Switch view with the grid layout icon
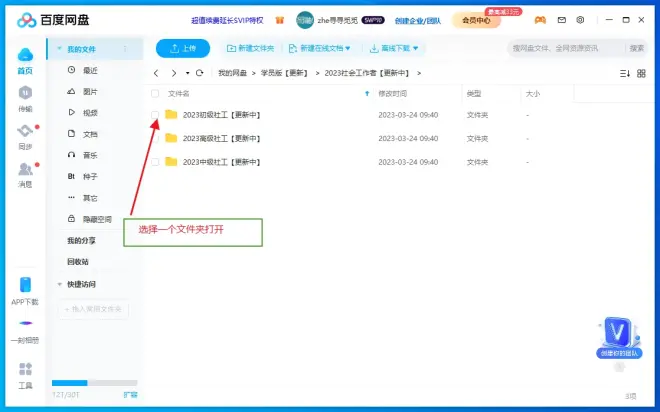This screenshot has height=412, width=660. [x=642, y=73]
